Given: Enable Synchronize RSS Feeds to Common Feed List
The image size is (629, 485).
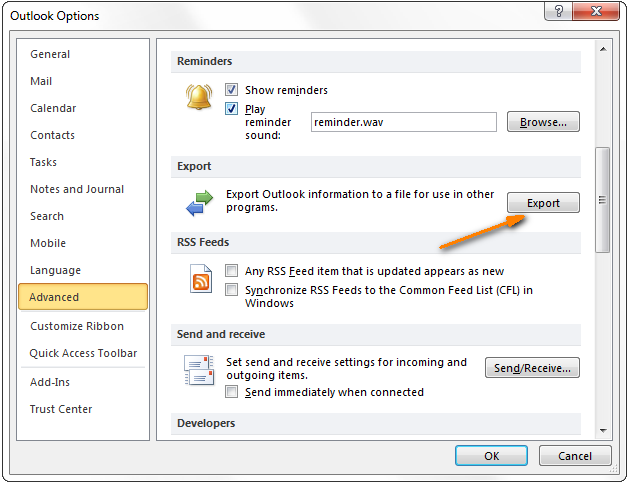Looking at the screenshot, I should click(231, 289).
